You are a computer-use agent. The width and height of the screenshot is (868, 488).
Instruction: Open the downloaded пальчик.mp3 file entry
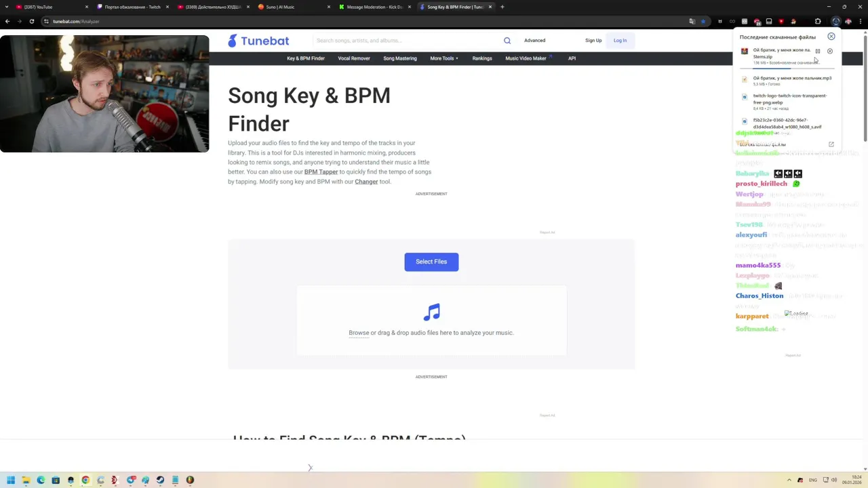click(787, 81)
